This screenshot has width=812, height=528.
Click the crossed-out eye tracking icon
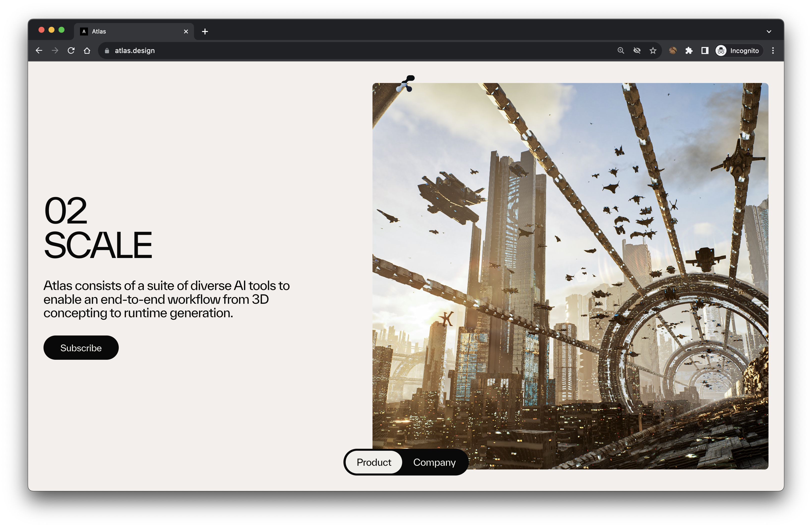pos(637,50)
